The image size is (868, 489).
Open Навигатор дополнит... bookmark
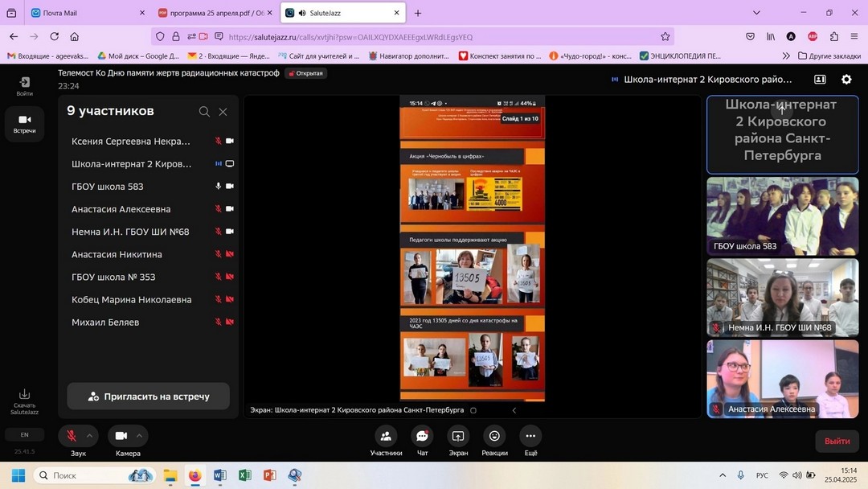[409, 56]
